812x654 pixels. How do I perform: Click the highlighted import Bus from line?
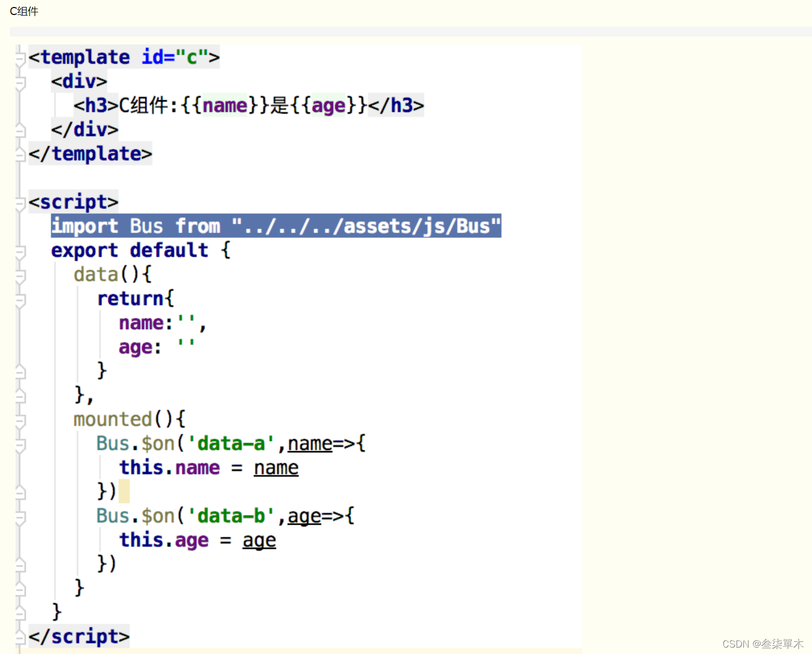[x=276, y=226]
